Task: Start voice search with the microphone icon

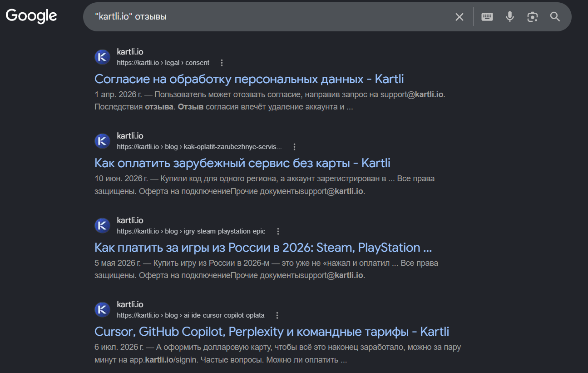Action: click(x=510, y=17)
